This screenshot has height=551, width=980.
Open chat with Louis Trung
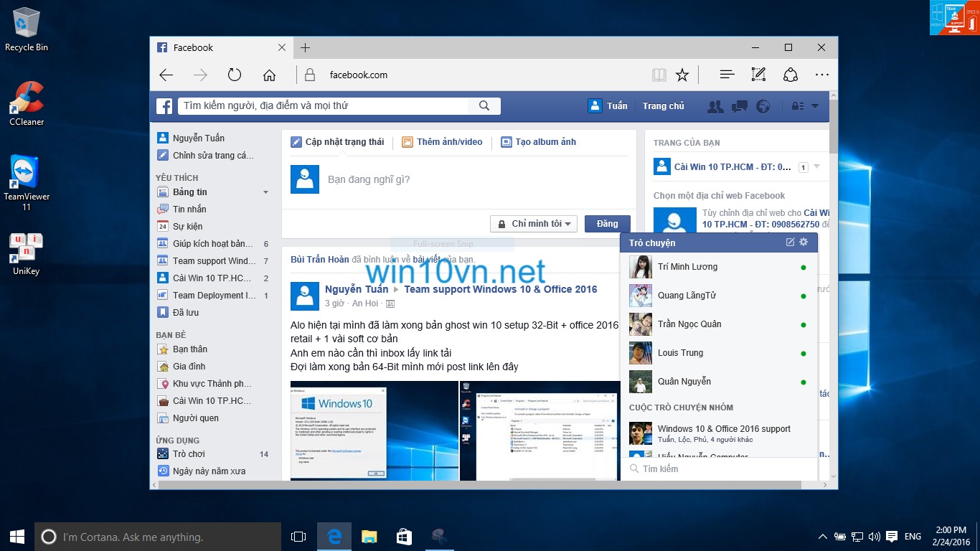point(719,353)
